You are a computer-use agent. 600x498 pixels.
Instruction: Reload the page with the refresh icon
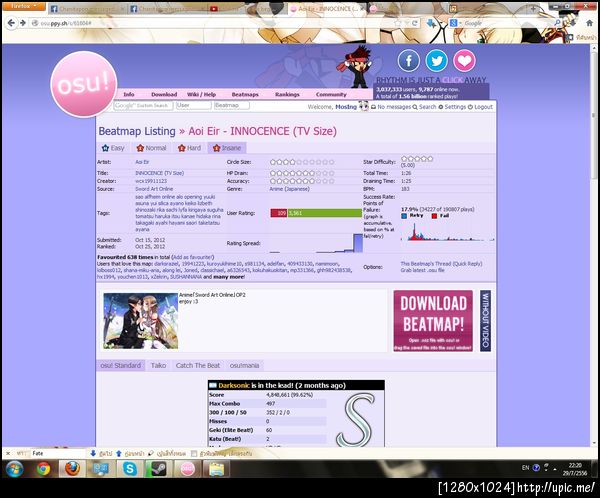pos(414,23)
